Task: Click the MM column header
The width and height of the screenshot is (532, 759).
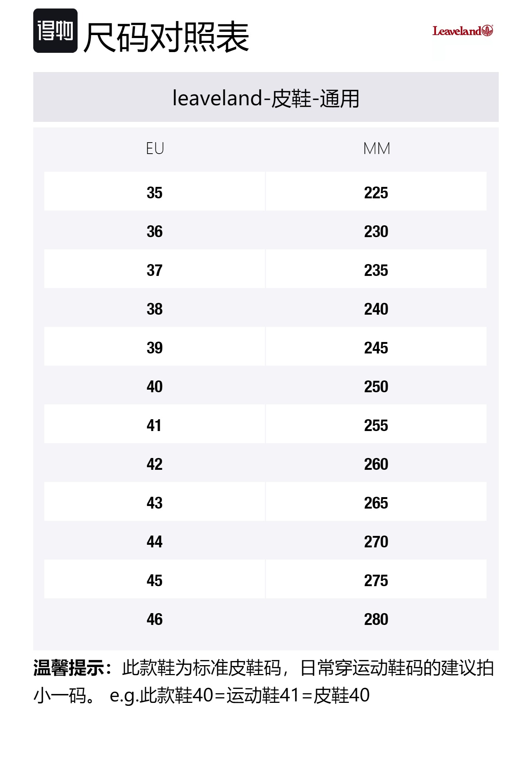Action: pyautogui.click(x=376, y=148)
